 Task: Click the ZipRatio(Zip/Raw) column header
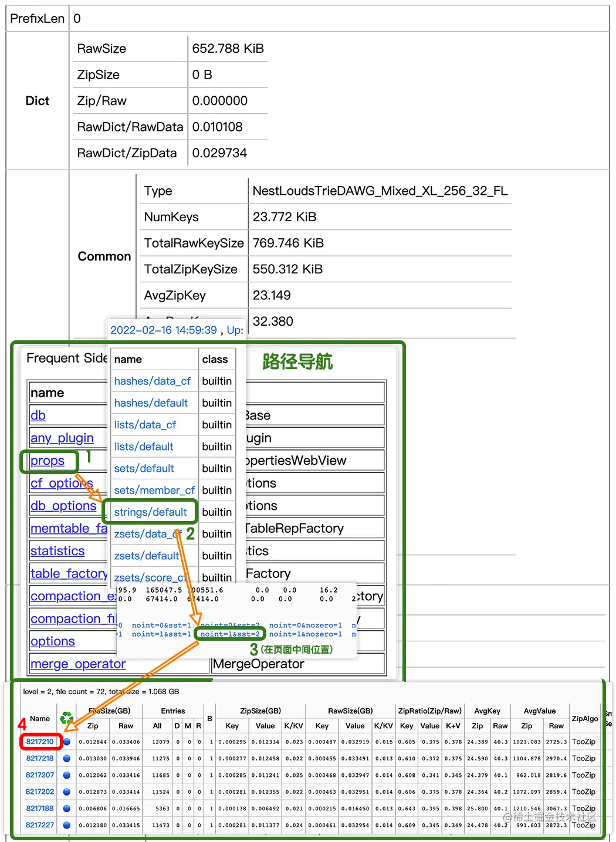pyautogui.click(x=430, y=711)
